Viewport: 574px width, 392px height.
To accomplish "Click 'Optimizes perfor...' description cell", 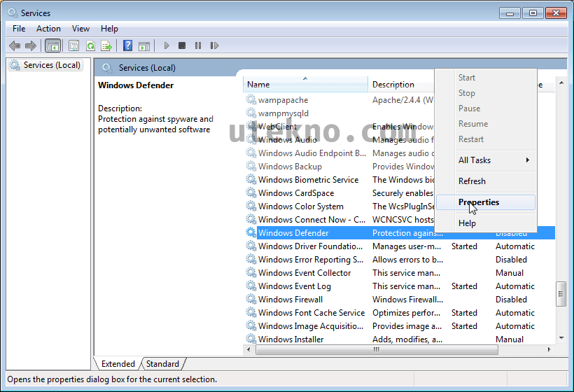I will click(x=406, y=313).
